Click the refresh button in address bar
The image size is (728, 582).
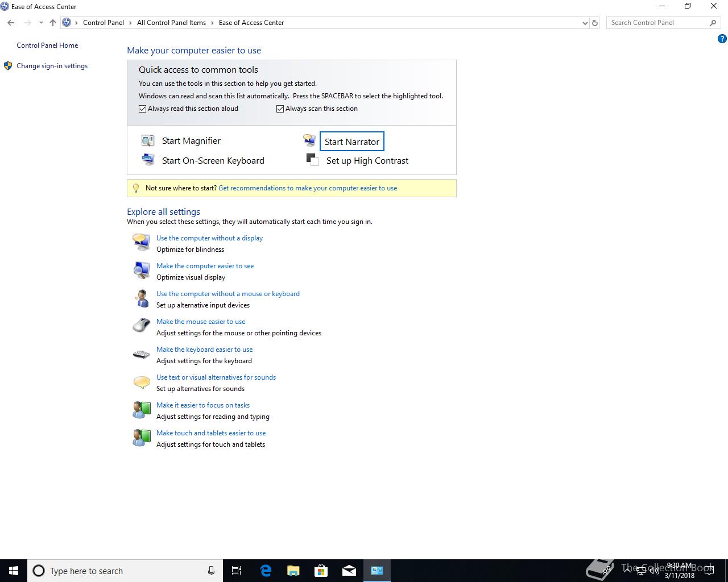click(x=595, y=23)
